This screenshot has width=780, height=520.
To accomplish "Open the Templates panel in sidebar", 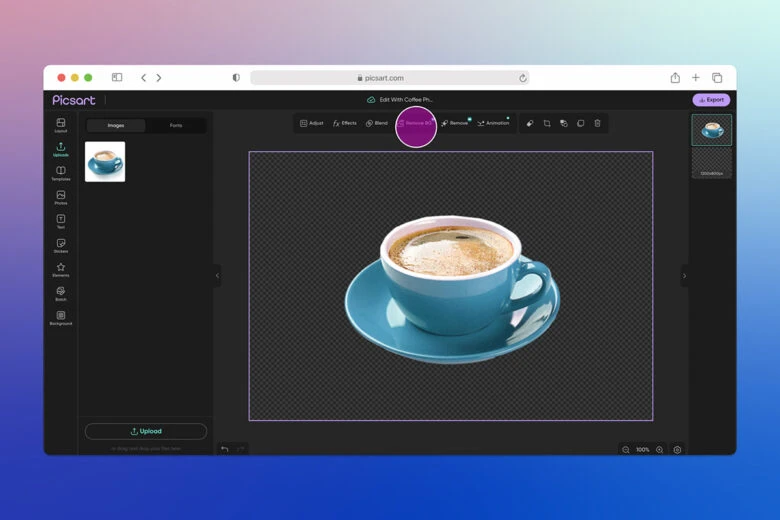I will (x=61, y=173).
